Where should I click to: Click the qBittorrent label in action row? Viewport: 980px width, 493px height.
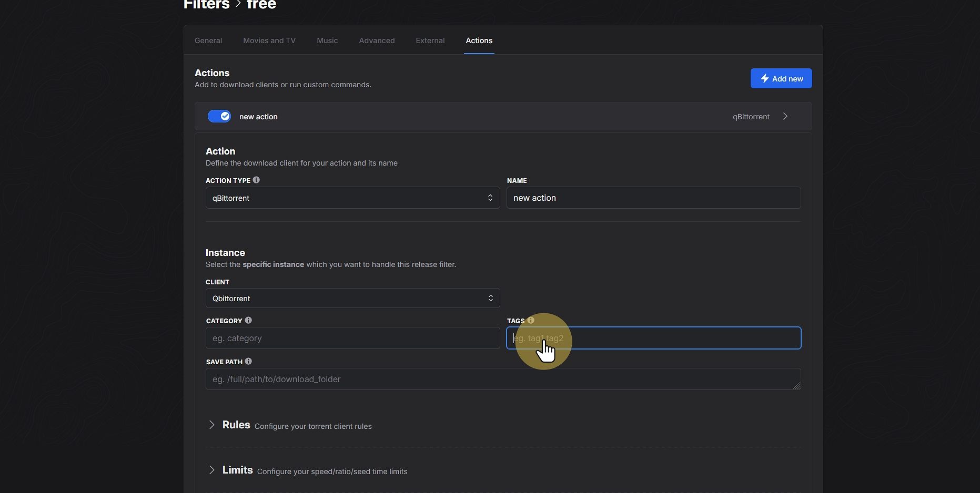[751, 117]
